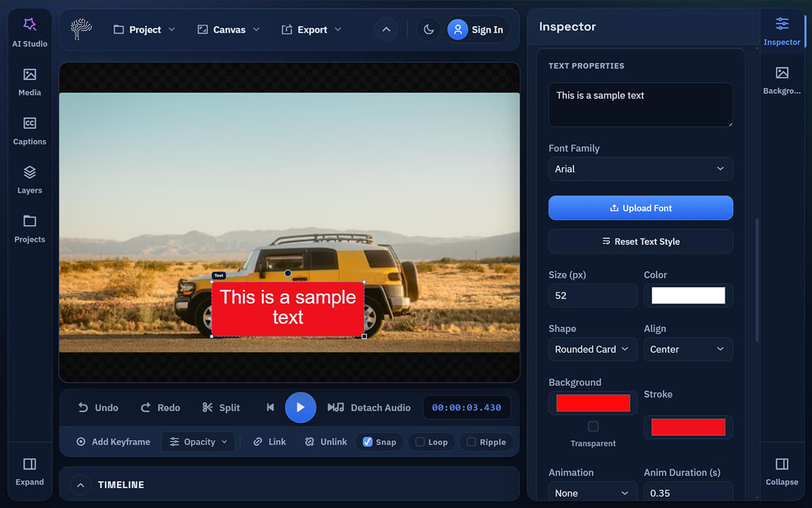Open the Export menu
The width and height of the screenshot is (812, 508).
[x=312, y=30]
